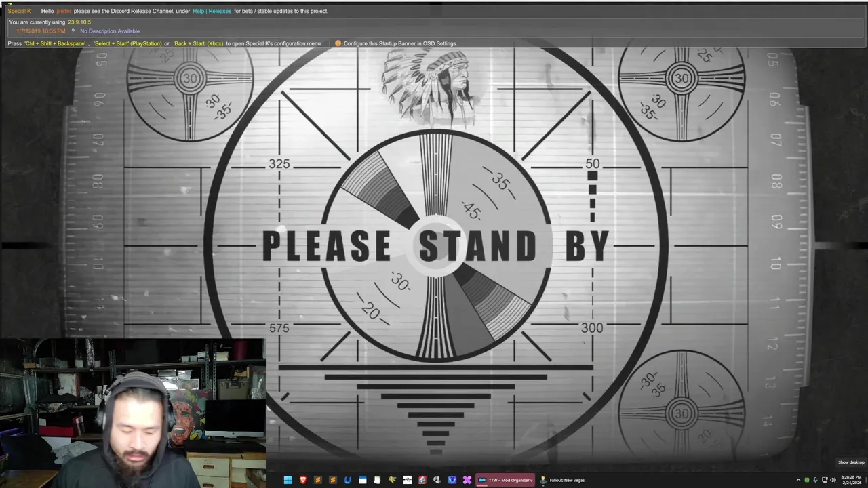Image resolution: width=868 pixels, height=488 pixels.
Task: Open the red and blue taskbar app
Action: tap(422, 480)
